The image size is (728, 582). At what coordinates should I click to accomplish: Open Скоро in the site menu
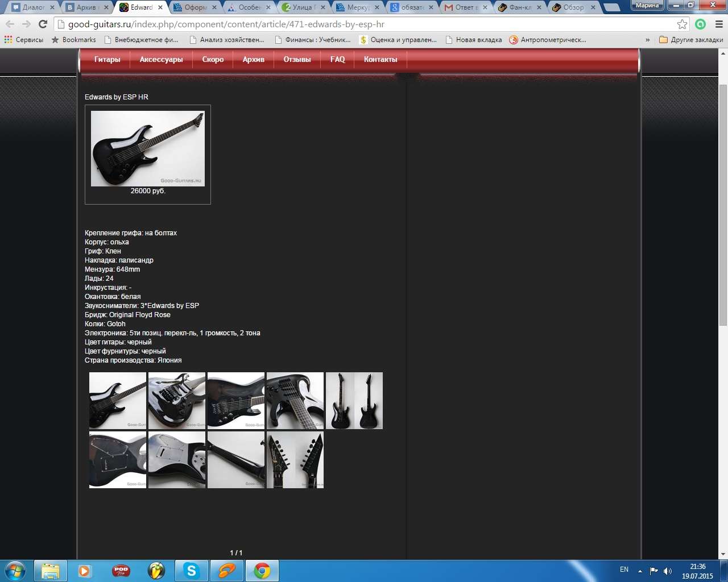(213, 59)
